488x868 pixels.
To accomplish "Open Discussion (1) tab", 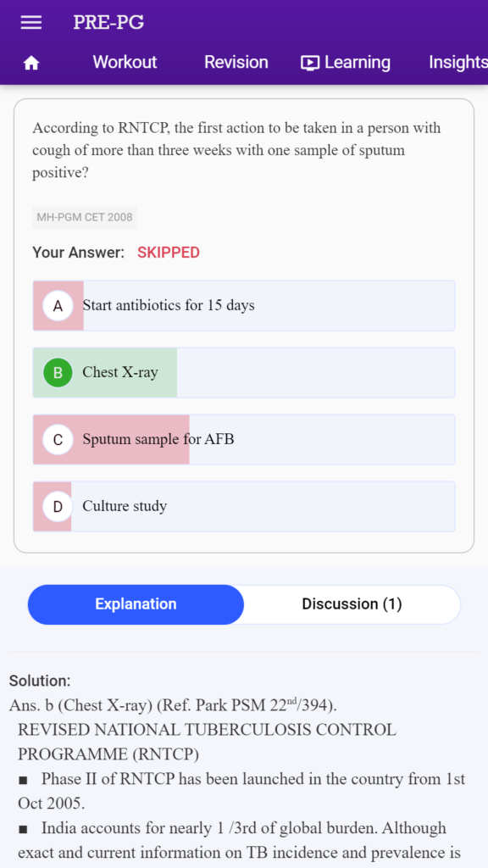I will pos(352,604).
